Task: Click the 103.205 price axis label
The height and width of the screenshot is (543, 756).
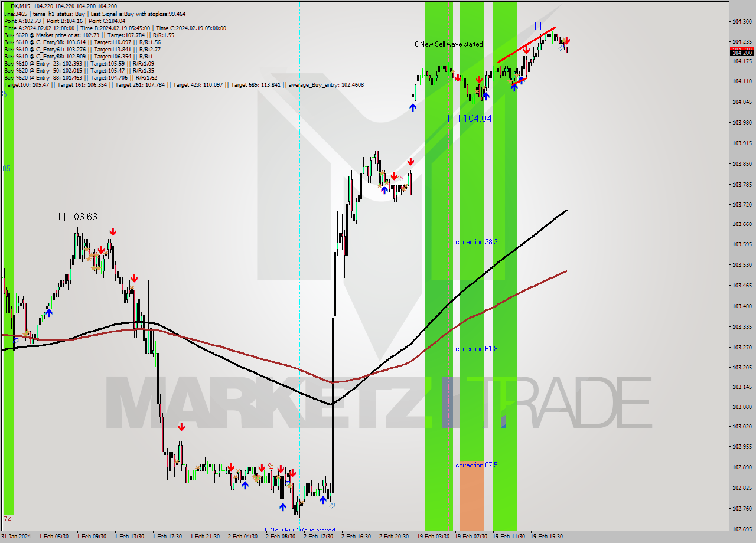Action: click(741, 367)
